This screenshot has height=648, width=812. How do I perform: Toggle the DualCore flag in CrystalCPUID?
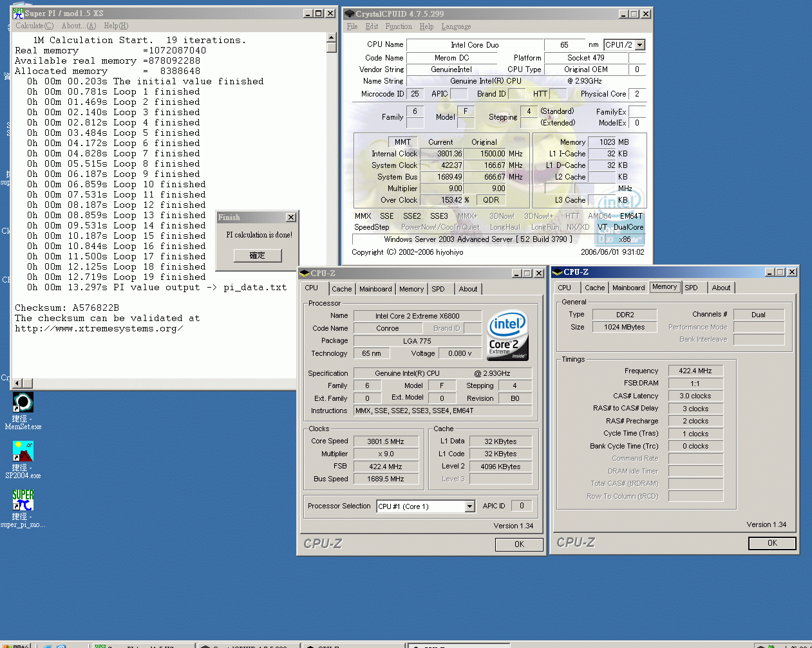[629, 227]
